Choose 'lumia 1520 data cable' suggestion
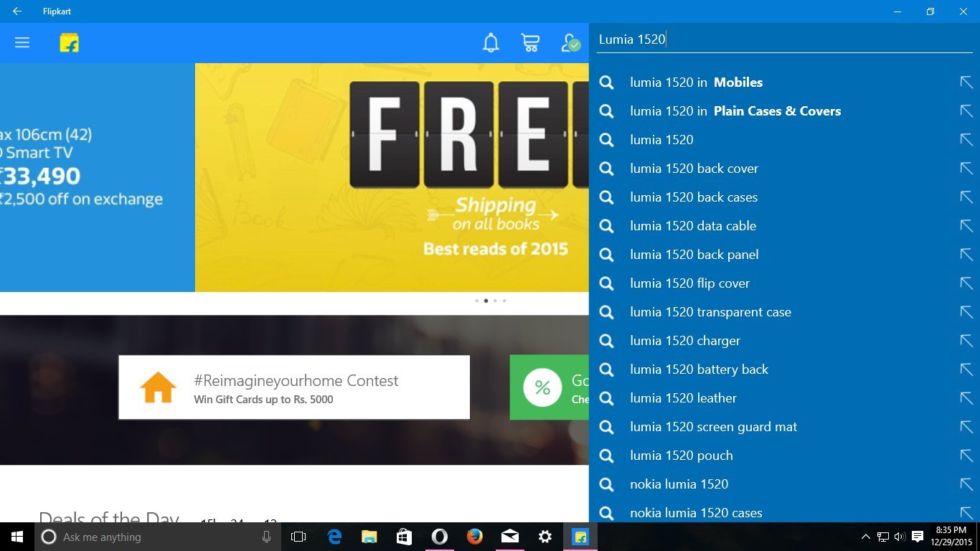The height and width of the screenshot is (551, 980). 784,226
